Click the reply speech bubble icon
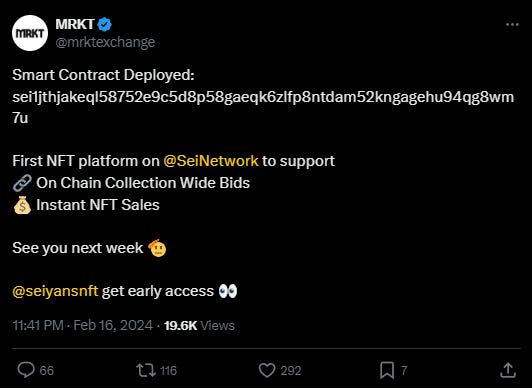The height and width of the screenshot is (388, 532). pos(26,370)
